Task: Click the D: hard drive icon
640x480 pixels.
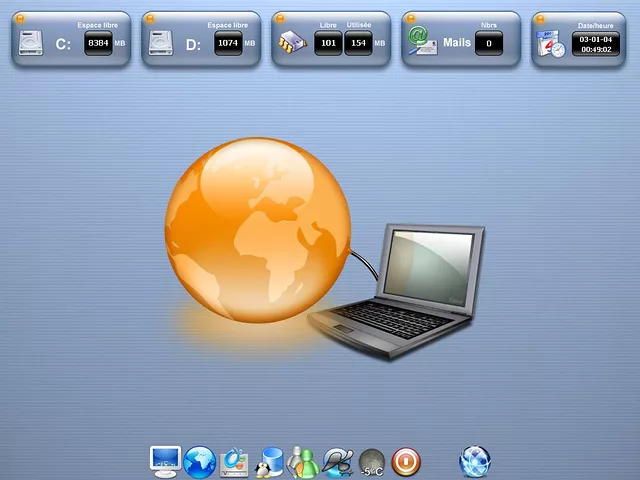Action: (161, 43)
